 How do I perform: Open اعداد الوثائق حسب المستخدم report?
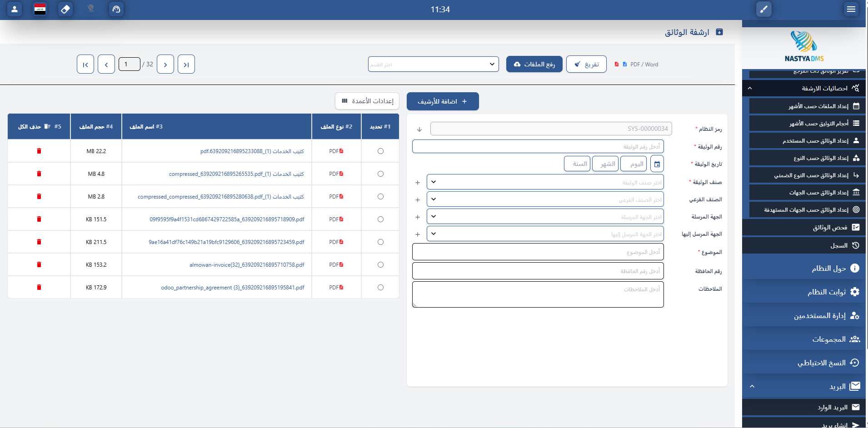[808, 140]
